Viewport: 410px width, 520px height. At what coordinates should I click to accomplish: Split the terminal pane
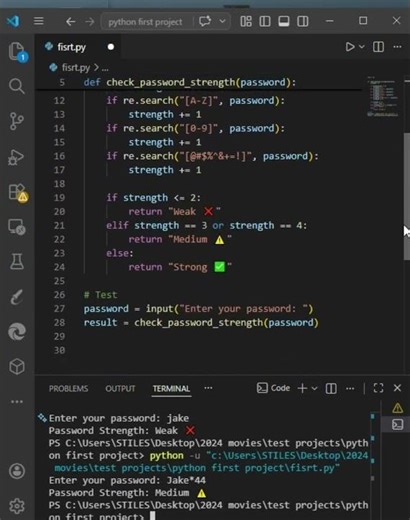(x=331, y=388)
